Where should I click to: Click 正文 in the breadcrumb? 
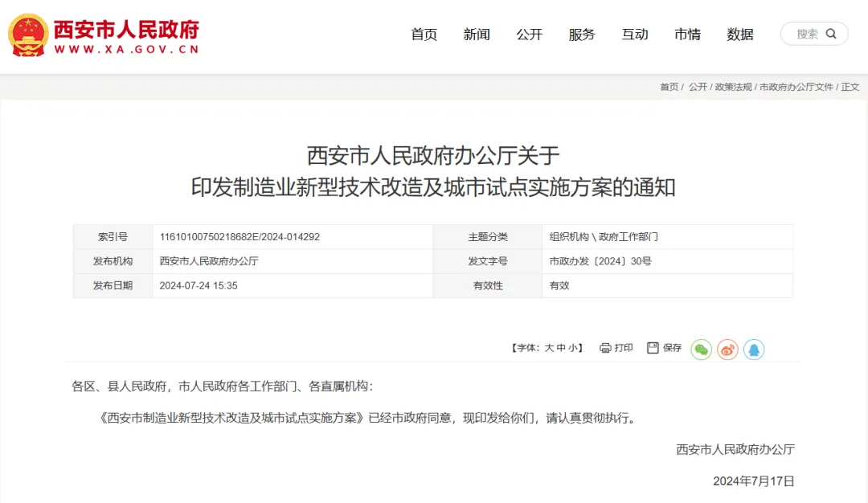pos(850,87)
